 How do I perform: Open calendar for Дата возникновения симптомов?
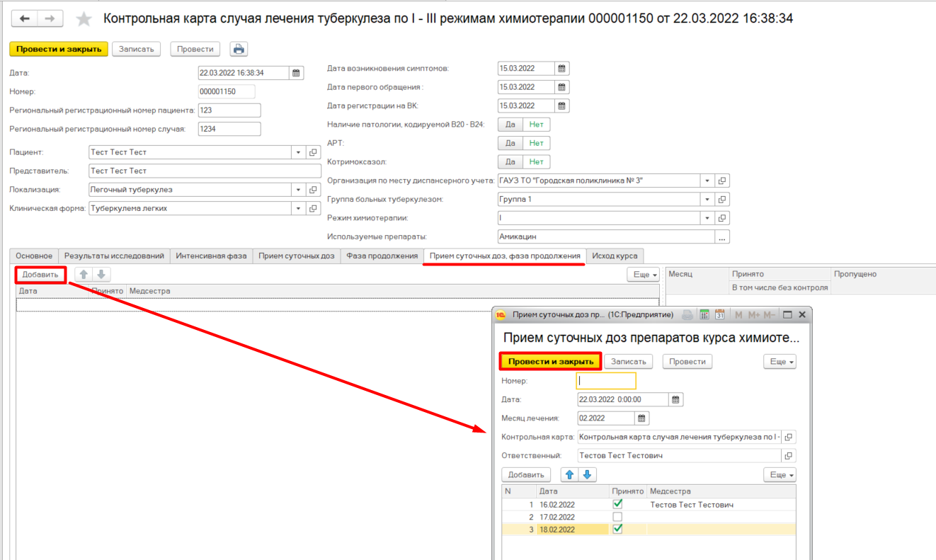(x=561, y=69)
